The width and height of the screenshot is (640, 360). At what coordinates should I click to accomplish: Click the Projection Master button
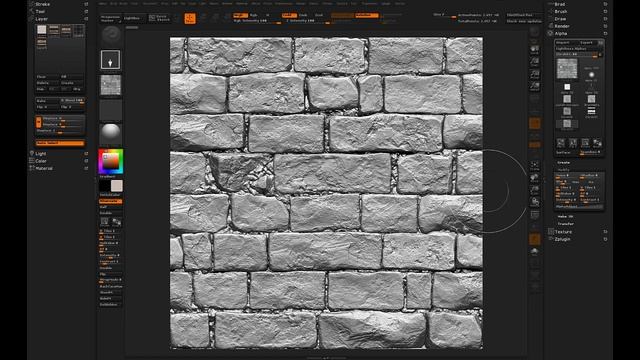coord(110,18)
